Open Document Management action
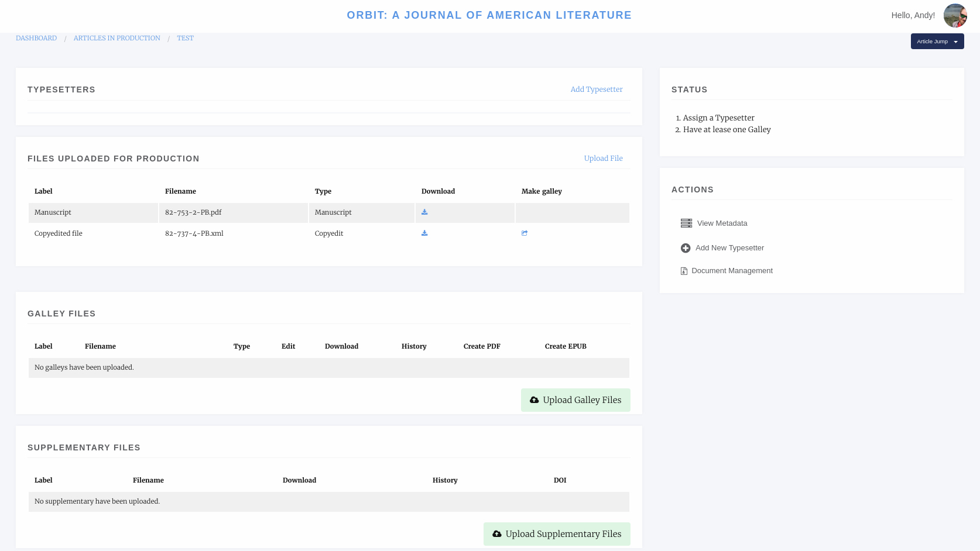 click(x=732, y=271)
